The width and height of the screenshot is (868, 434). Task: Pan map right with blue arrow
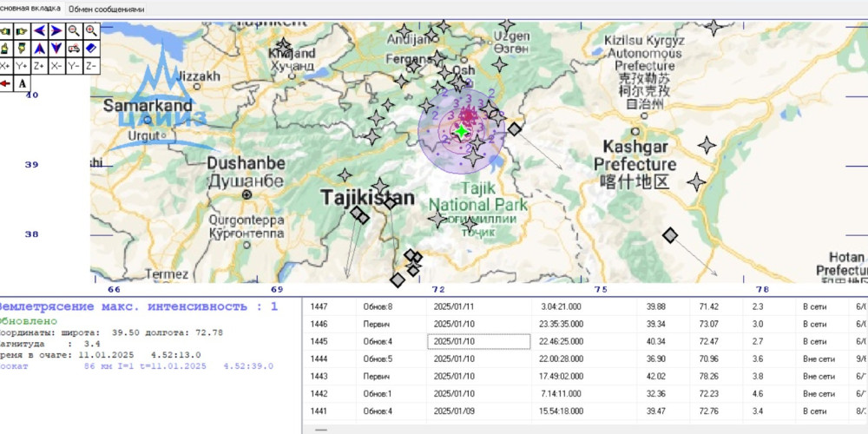click(56, 31)
